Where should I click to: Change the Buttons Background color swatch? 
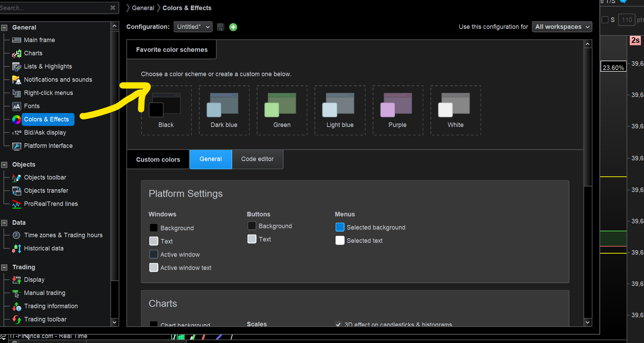tap(252, 226)
